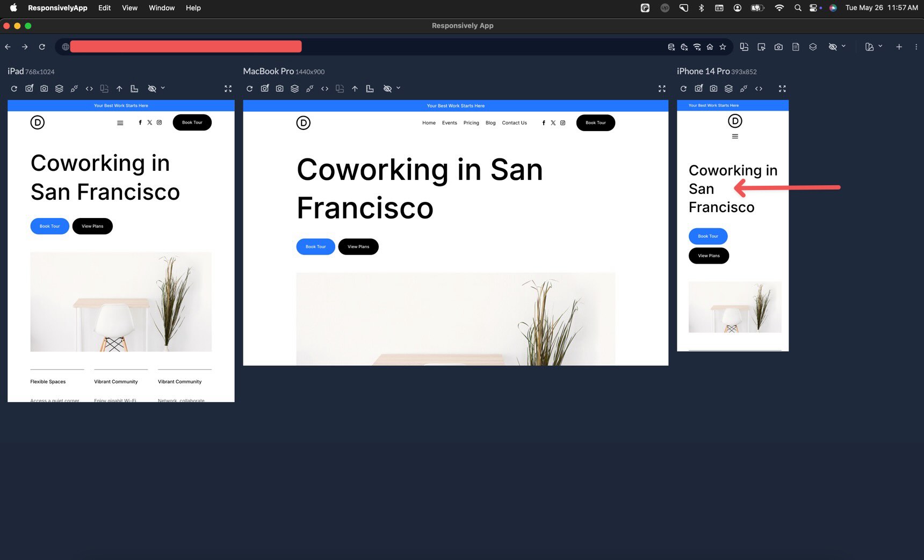Refresh the MacBook Pro preview
This screenshot has height=560, width=924.
click(249, 89)
